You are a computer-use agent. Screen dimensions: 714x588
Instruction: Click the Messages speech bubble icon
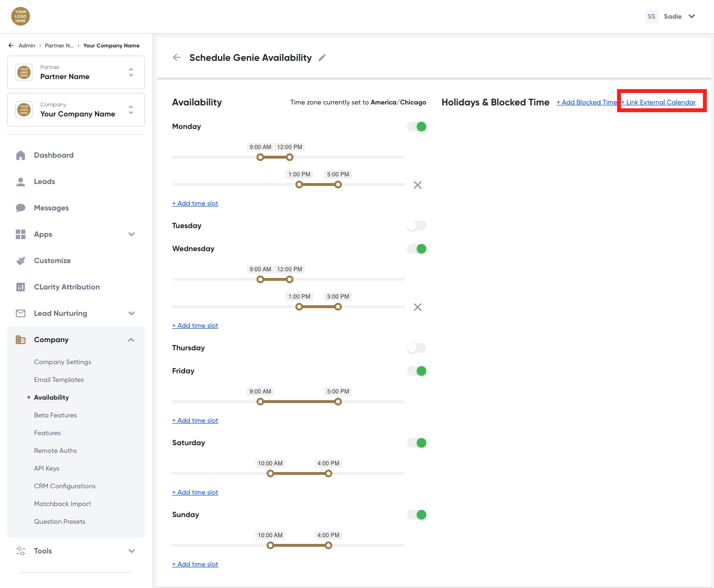tap(21, 208)
